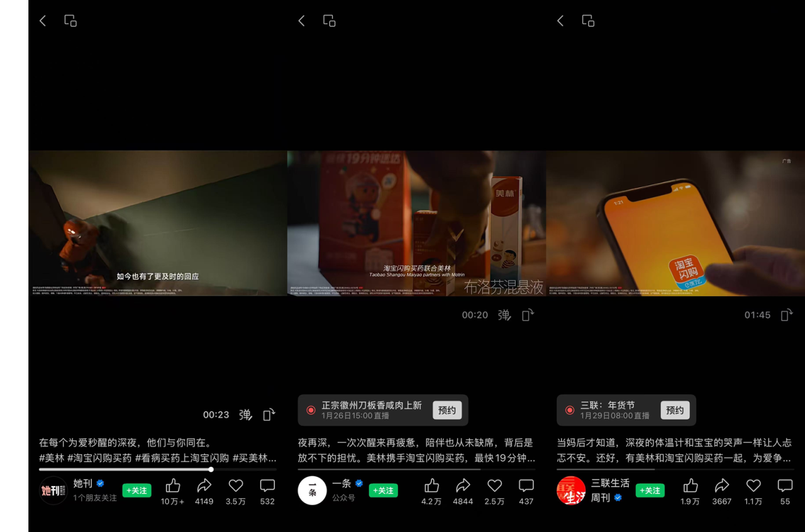
Task: Click the share arrow under 一条's video
Action: [x=462, y=485]
